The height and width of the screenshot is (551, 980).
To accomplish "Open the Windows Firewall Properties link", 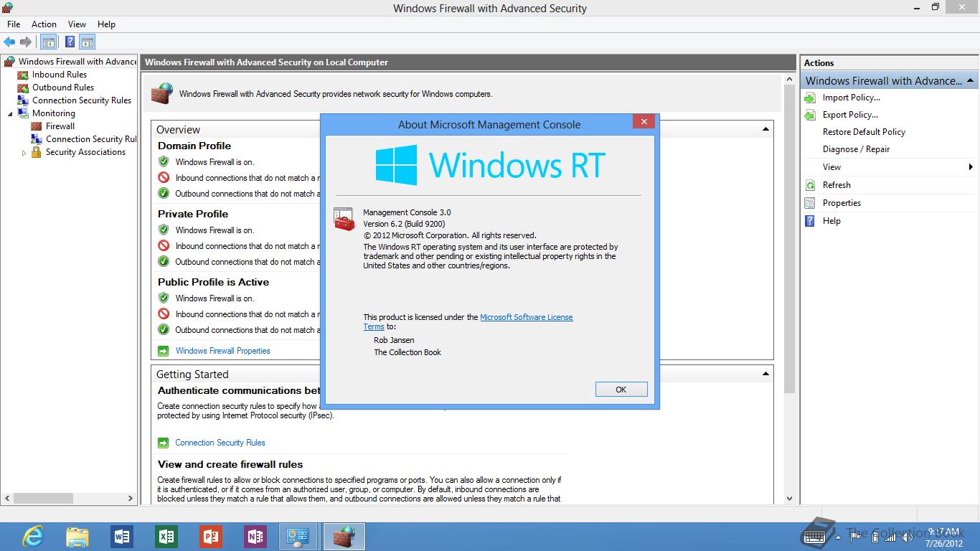I will tap(223, 351).
